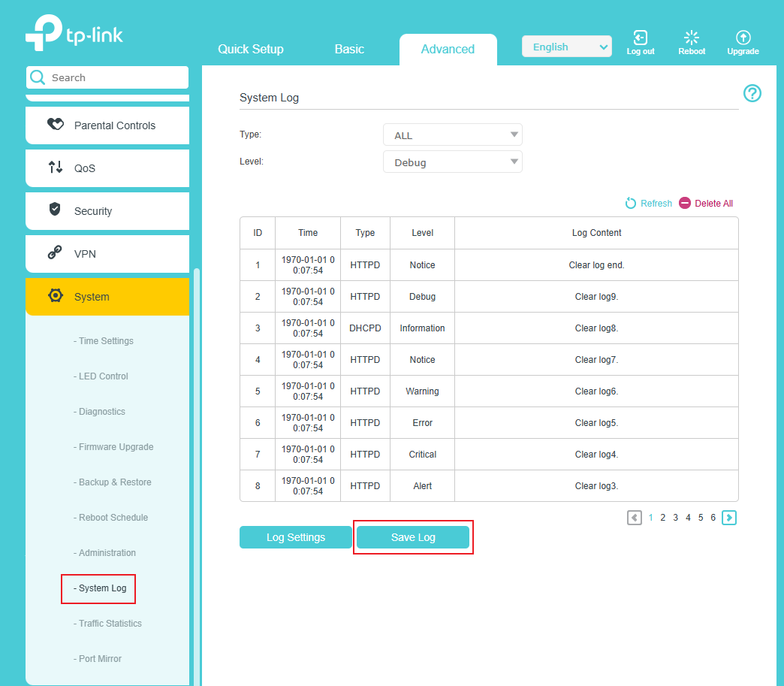Open the help question mark icon
The image size is (784, 686).
752,93
